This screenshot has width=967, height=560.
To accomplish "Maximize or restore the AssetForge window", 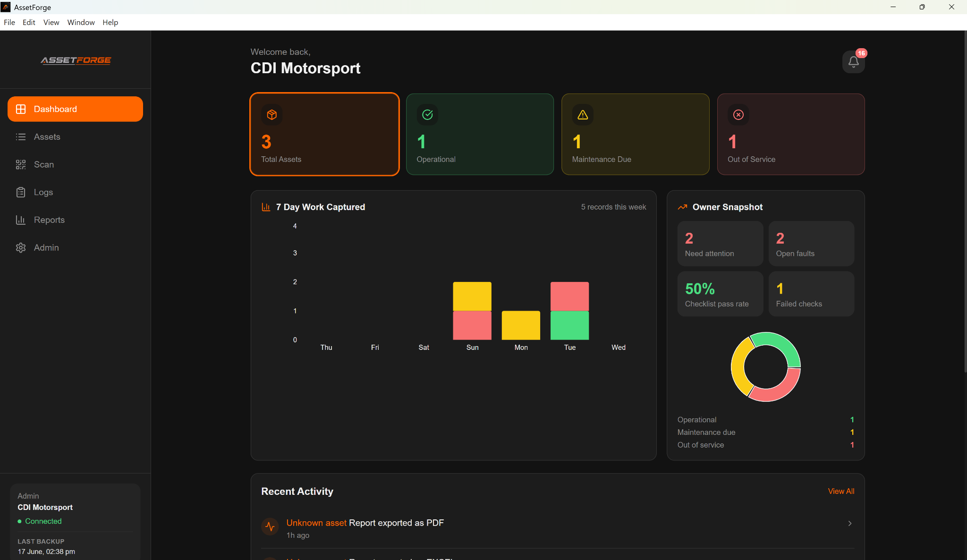I will pos(922,7).
